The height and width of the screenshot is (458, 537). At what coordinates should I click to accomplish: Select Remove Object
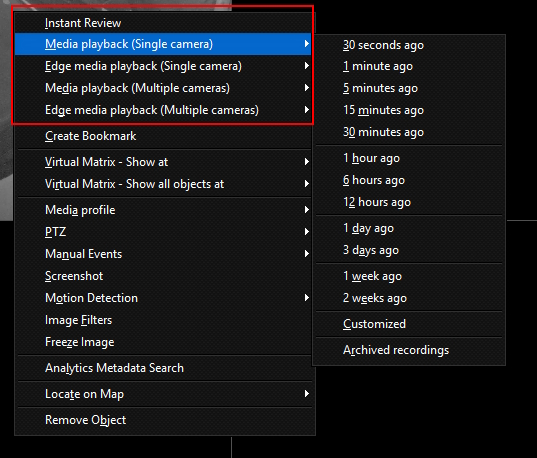click(x=164, y=420)
